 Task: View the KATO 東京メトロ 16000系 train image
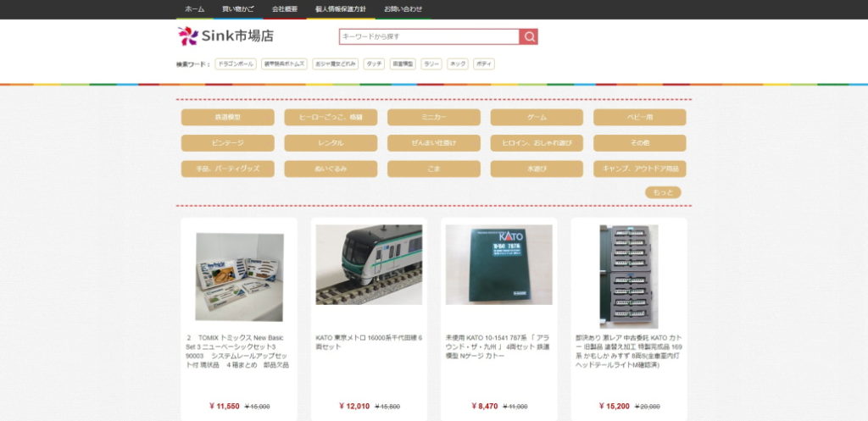click(x=369, y=264)
